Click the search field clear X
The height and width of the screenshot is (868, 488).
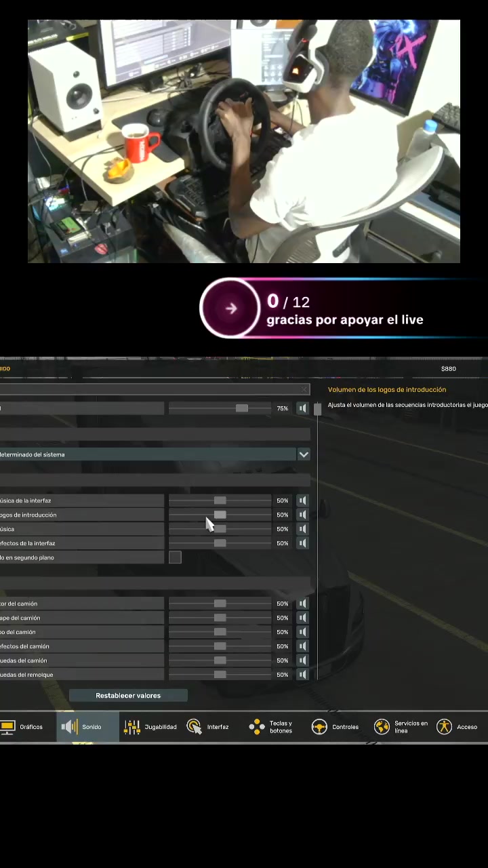click(x=304, y=389)
